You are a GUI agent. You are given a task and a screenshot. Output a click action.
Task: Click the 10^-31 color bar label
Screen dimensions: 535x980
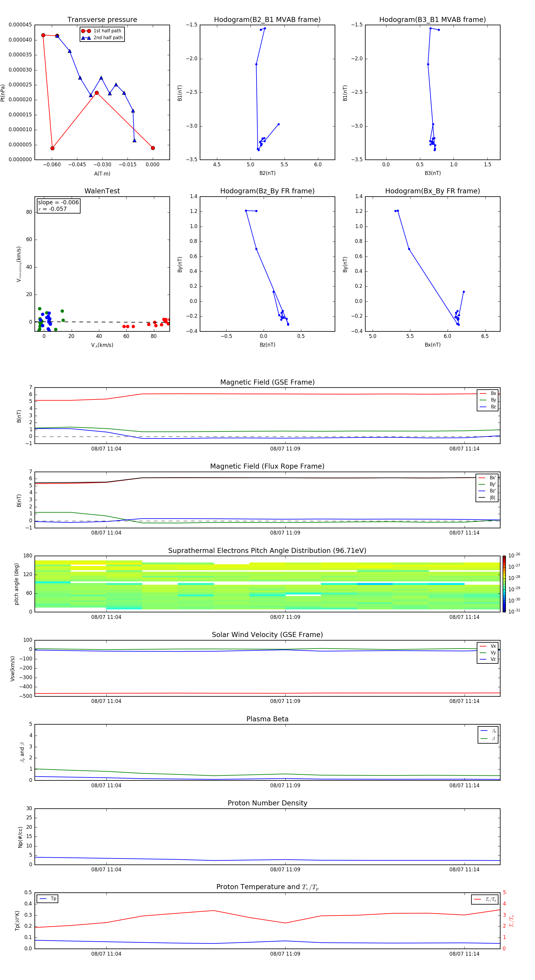pyautogui.click(x=514, y=611)
